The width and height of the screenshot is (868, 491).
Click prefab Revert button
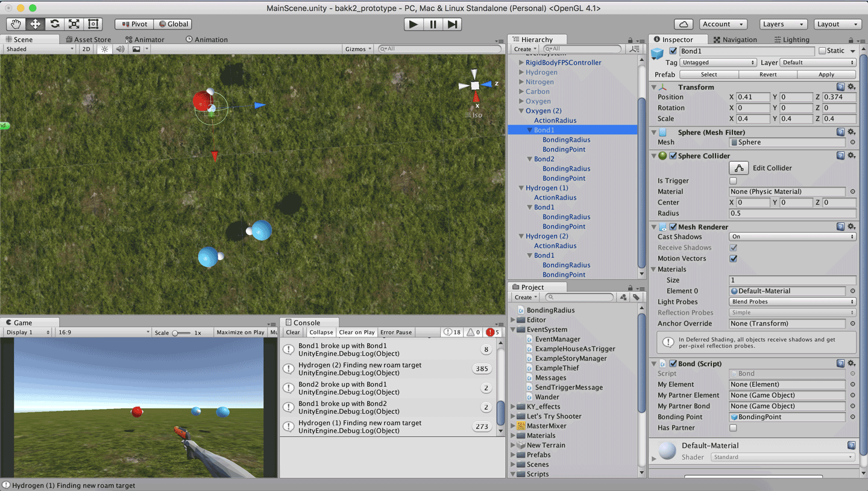point(768,75)
